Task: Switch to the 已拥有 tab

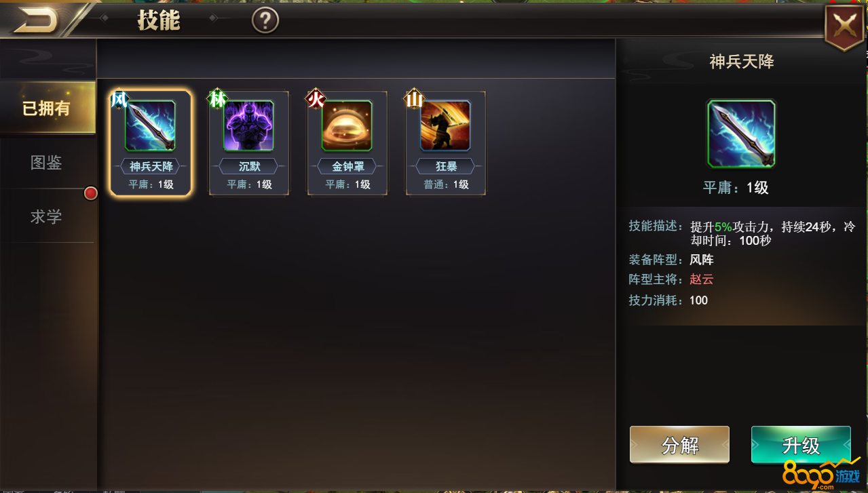Action: [47, 108]
